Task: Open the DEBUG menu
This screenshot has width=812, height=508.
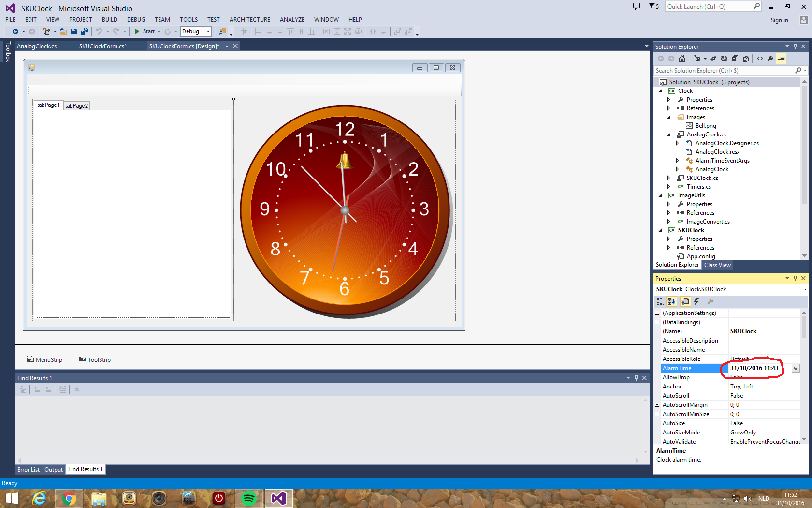Action: 136,20
